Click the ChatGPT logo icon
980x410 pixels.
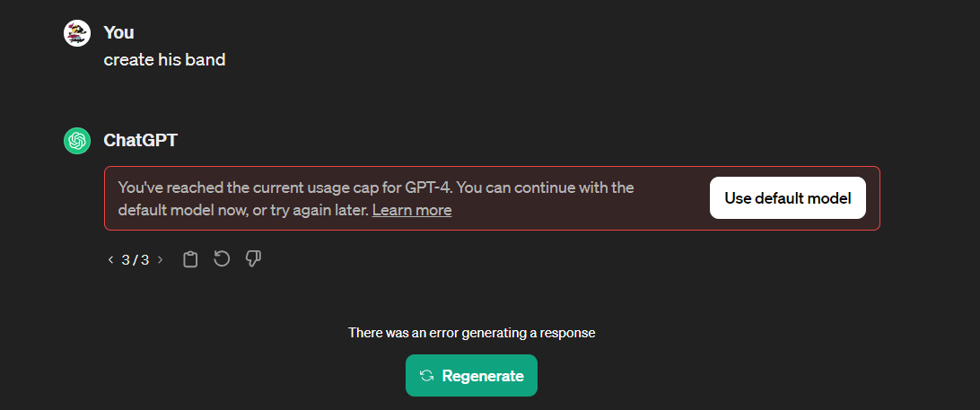[x=77, y=141]
